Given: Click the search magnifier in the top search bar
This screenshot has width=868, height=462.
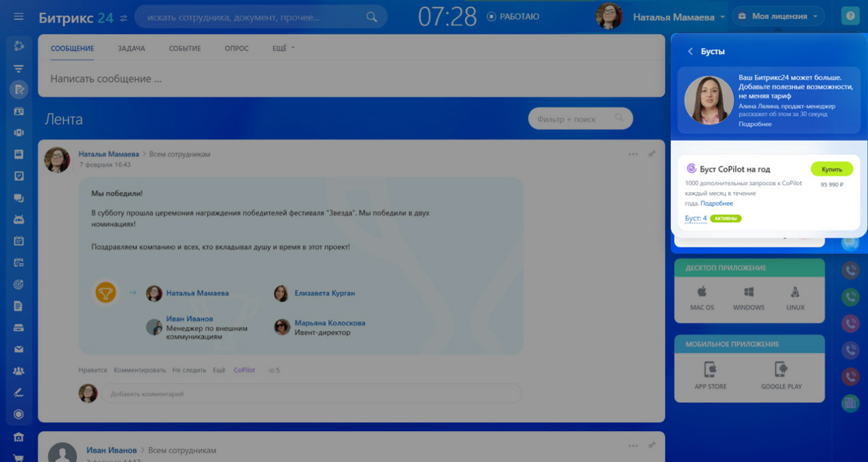Looking at the screenshot, I should (371, 16).
